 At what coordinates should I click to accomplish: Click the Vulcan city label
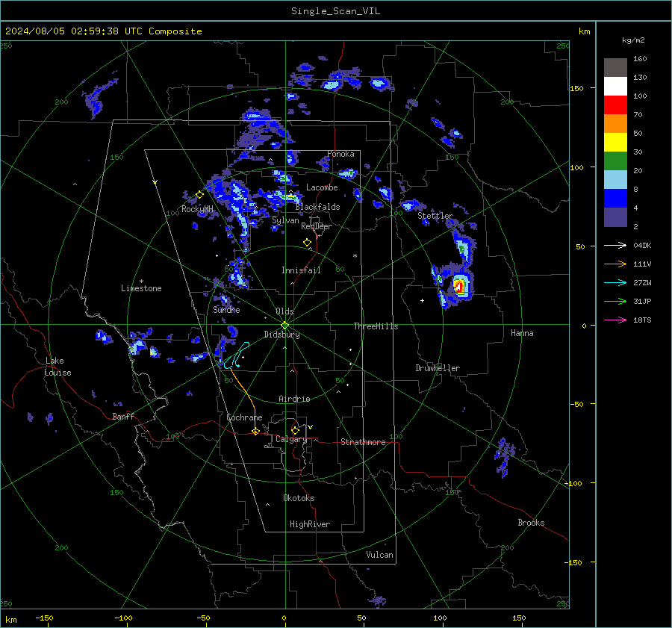point(379,555)
